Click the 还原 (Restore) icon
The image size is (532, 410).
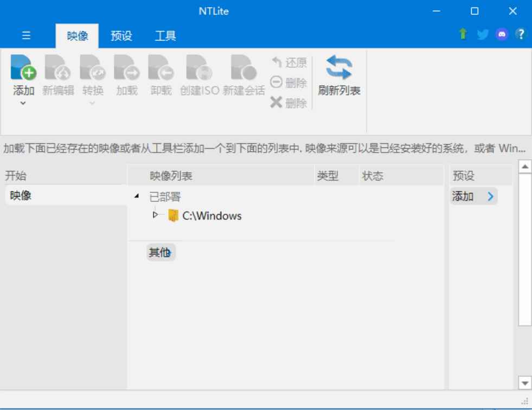pyautogui.click(x=289, y=61)
